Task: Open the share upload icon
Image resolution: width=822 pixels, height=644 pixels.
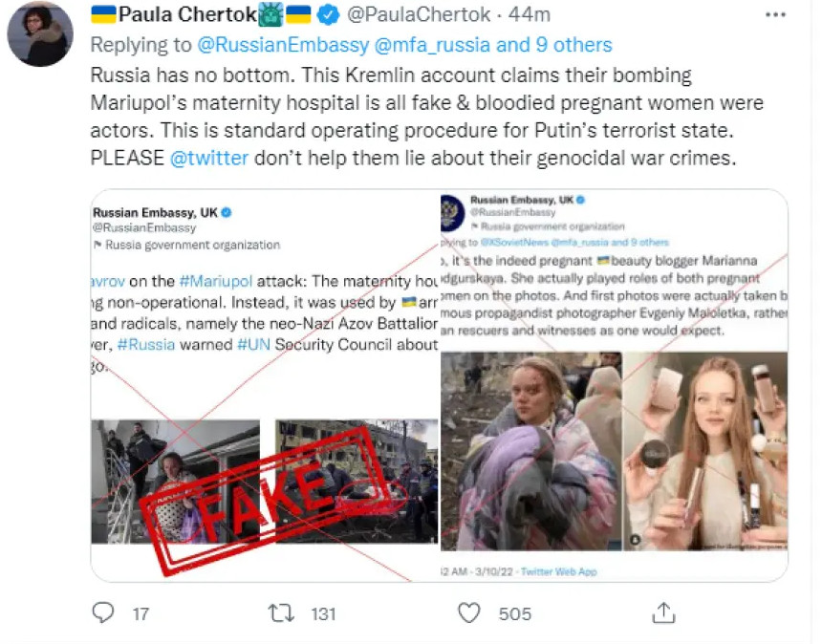Action: [x=663, y=612]
